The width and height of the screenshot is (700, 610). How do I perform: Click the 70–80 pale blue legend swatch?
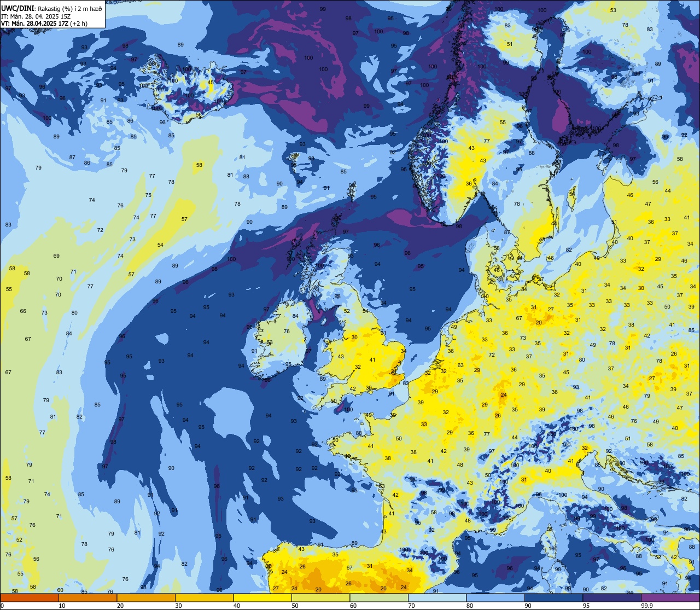(437, 597)
